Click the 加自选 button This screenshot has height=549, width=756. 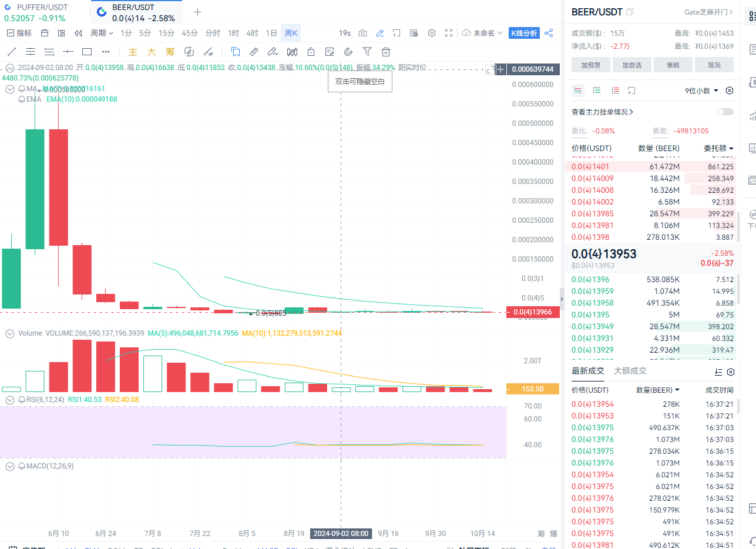632,65
